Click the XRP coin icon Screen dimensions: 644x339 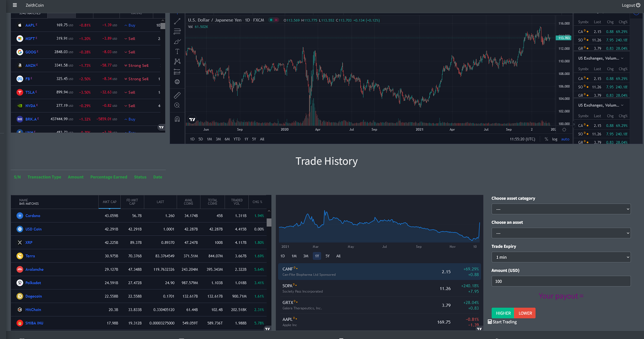click(x=20, y=243)
